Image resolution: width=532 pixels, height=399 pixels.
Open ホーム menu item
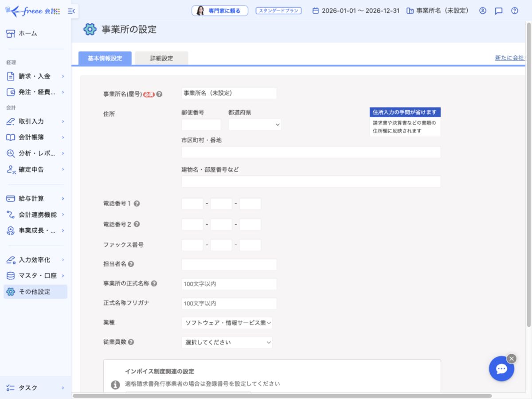(x=35, y=33)
